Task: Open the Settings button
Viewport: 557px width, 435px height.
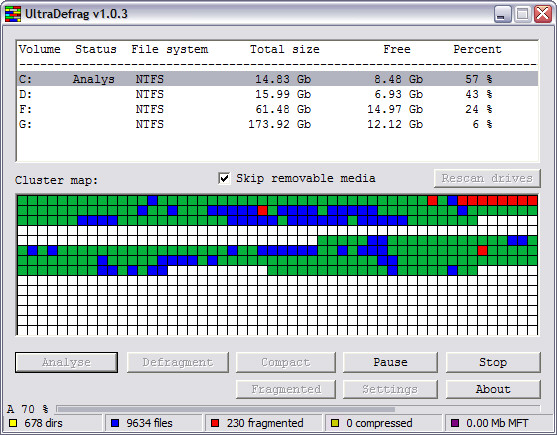Action: pyautogui.click(x=390, y=389)
